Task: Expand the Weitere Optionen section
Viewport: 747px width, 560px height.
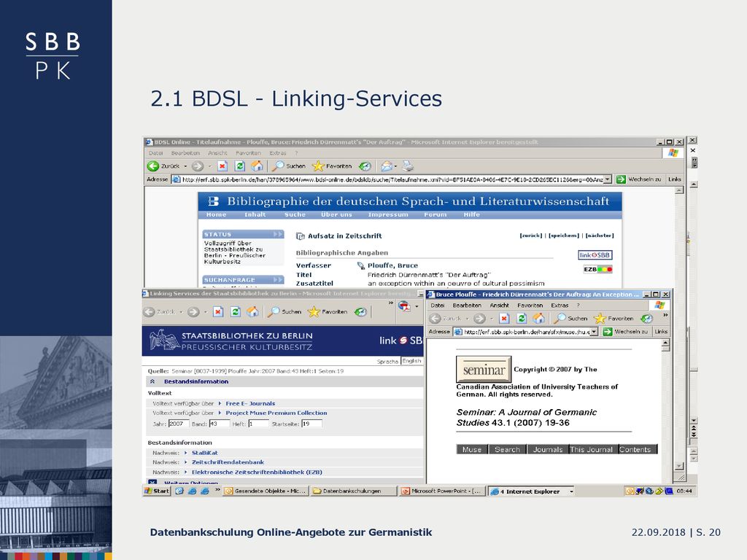Action: click(152, 482)
